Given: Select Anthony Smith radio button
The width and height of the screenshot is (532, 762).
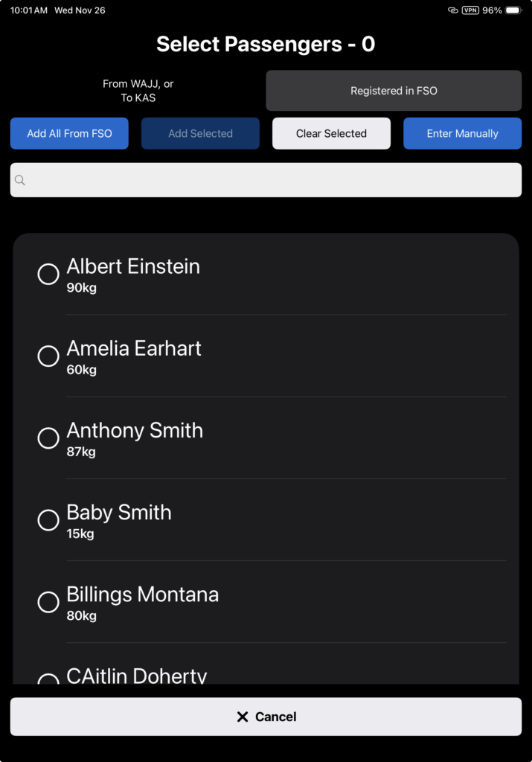Looking at the screenshot, I should (x=48, y=438).
